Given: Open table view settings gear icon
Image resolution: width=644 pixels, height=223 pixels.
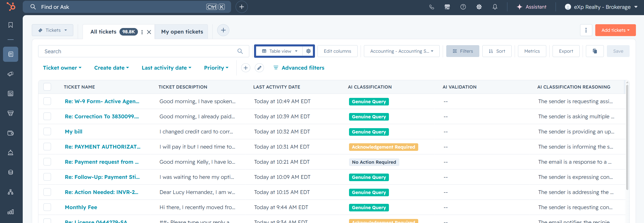Looking at the screenshot, I should click(x=308, y=51).
